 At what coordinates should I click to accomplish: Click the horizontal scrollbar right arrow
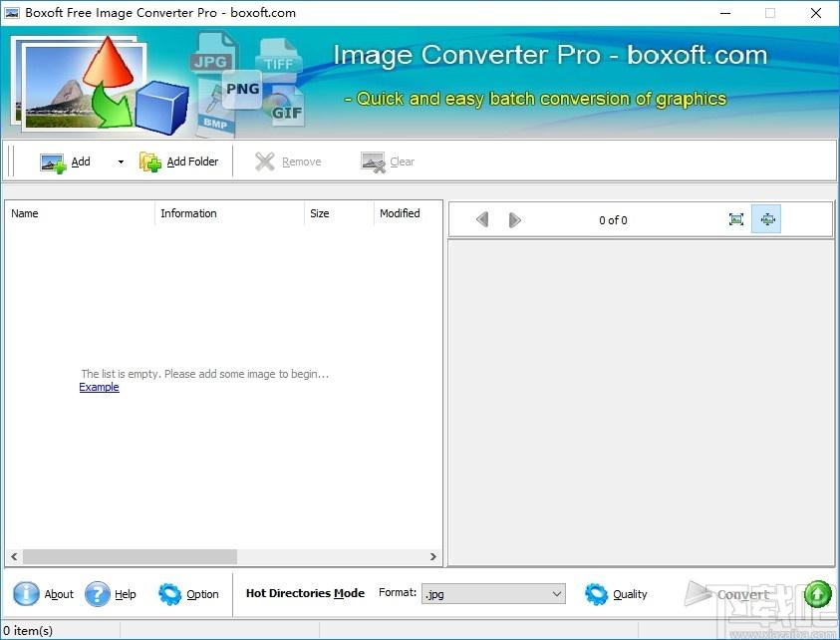coord(432,557)
